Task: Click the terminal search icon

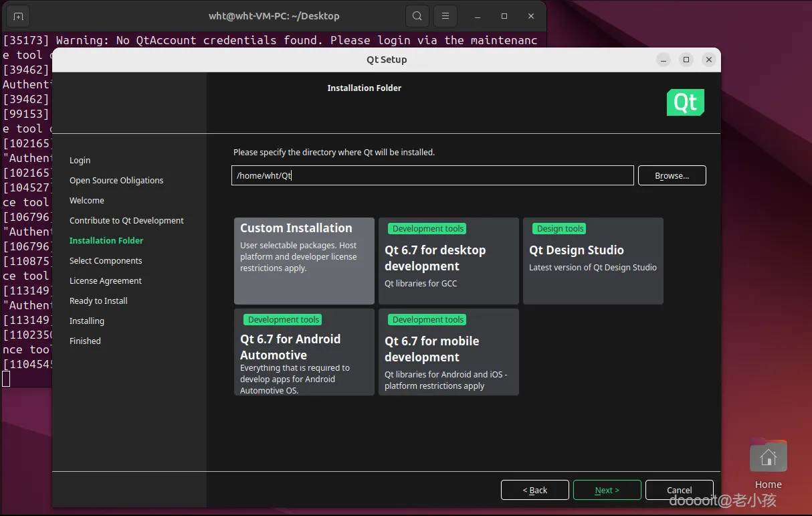Action: click(417, 16)
